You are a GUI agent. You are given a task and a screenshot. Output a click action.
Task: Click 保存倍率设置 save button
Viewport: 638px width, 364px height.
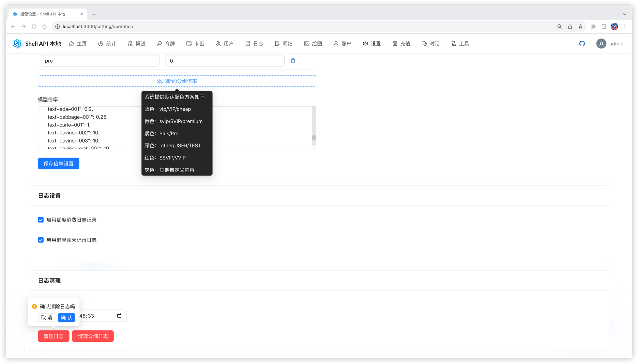click(x=58, y=164)
